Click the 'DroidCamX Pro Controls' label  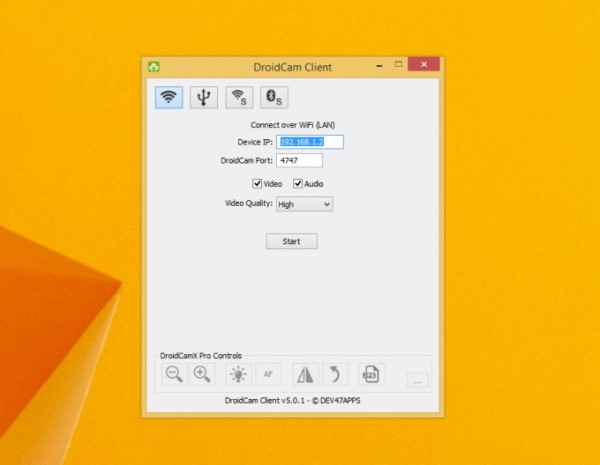tap(201, 356)
